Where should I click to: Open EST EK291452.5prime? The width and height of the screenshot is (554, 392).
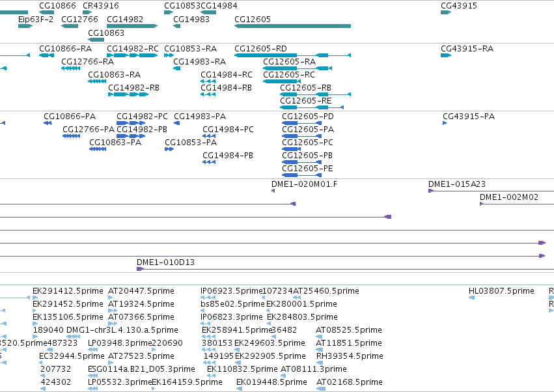point(68,304)
